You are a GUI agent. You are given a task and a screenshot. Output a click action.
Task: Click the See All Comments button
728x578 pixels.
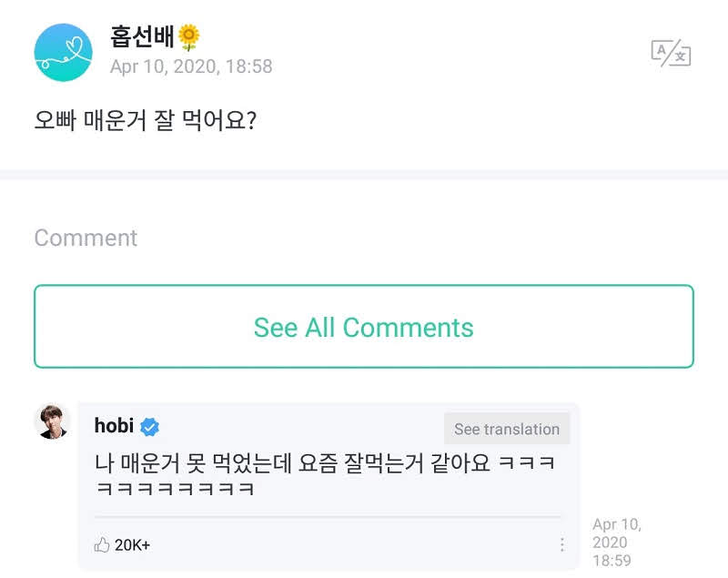364,327
